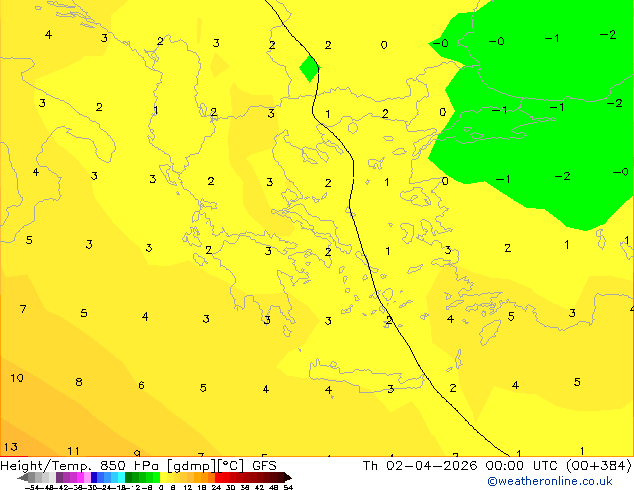
Task: Click the grey left arrow end of the color scale
Action: tap(23, 478)
